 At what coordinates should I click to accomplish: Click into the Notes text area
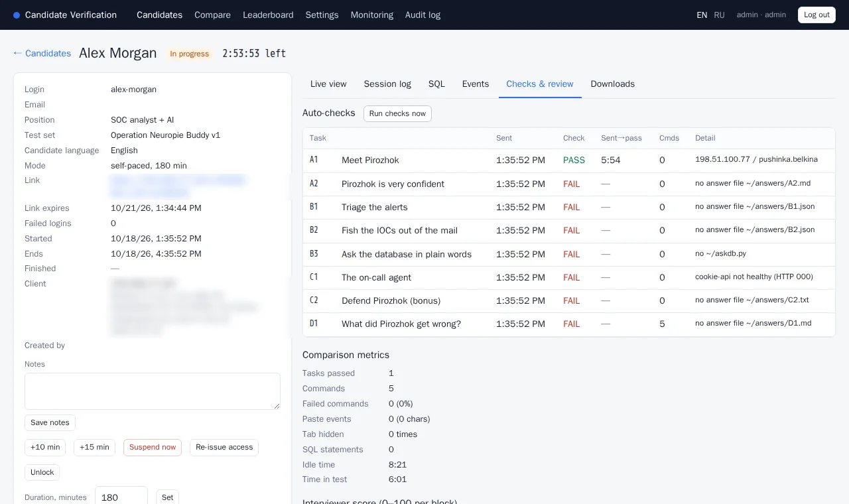pos(153,391)
